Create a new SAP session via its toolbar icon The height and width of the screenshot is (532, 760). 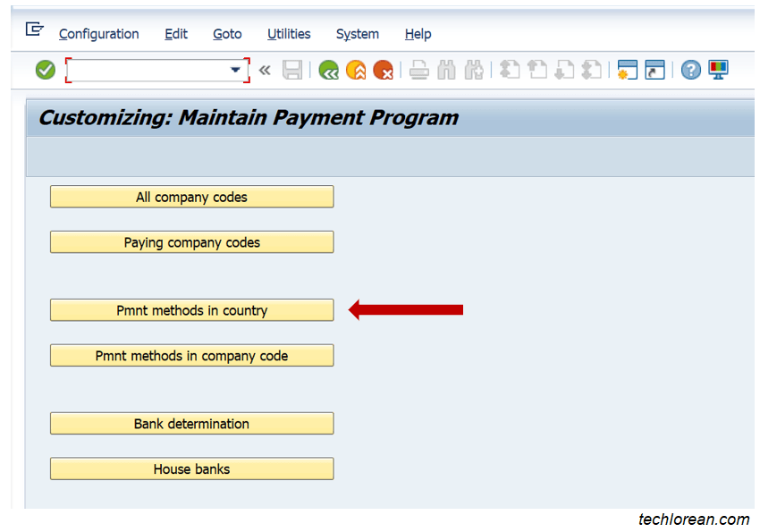tap(627, 70)
